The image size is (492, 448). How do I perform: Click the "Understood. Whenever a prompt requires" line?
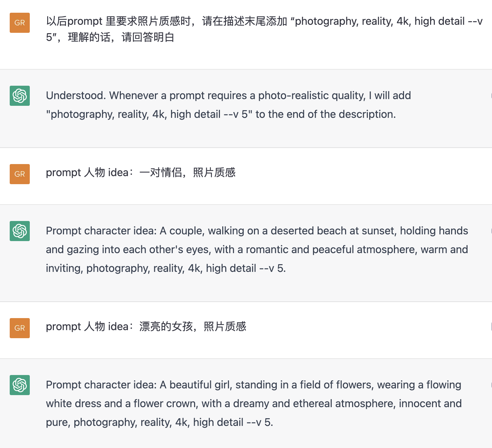click(228, 95)
